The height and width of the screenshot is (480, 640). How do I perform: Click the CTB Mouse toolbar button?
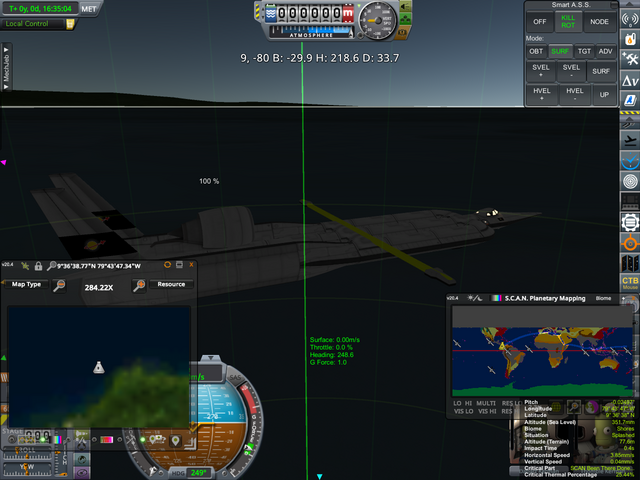tap(630, 282)
